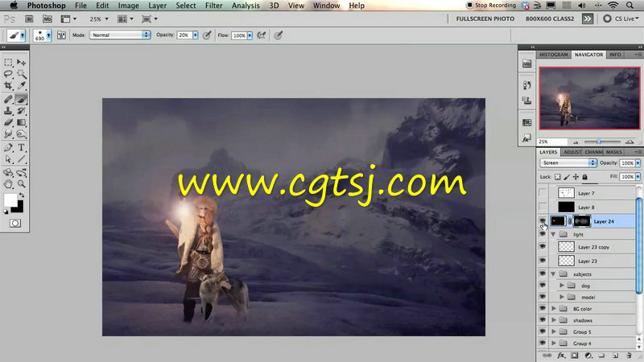Select the Move tool

pos(22,63)
